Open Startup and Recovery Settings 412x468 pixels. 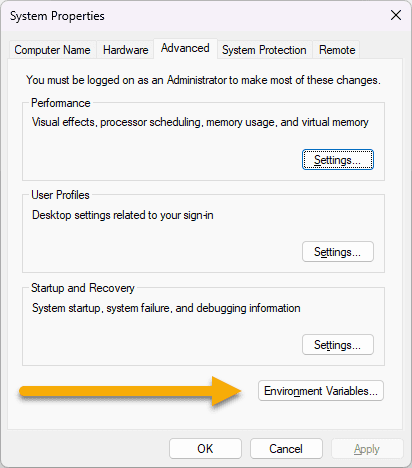[338, 345]
